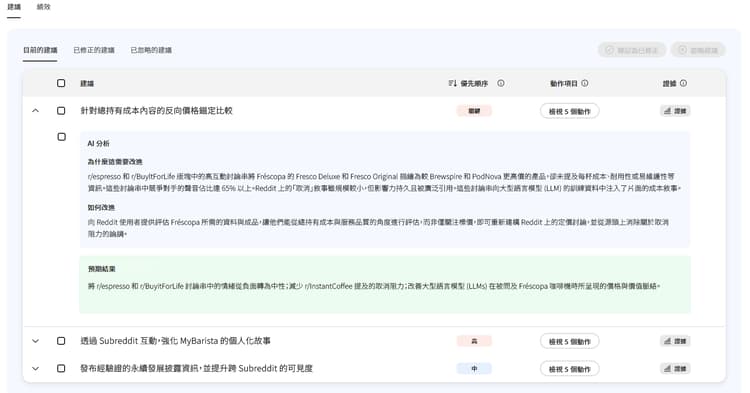This screenshot has width=750, height=393.
Task: Select the 目前的建議 sub-tab
Action: pyautogui.click(x=40, y=50)
